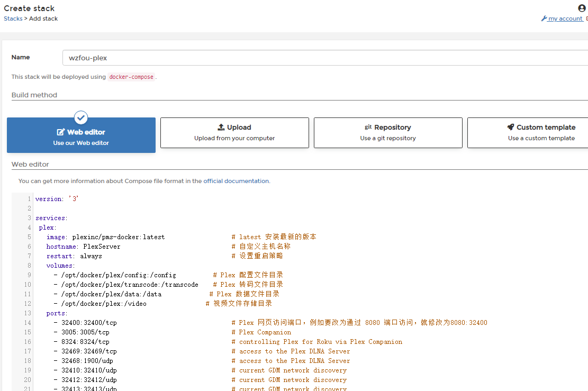
Task: Click the '32410:32410/udp' port entry
Action: [x=89, y=370]
